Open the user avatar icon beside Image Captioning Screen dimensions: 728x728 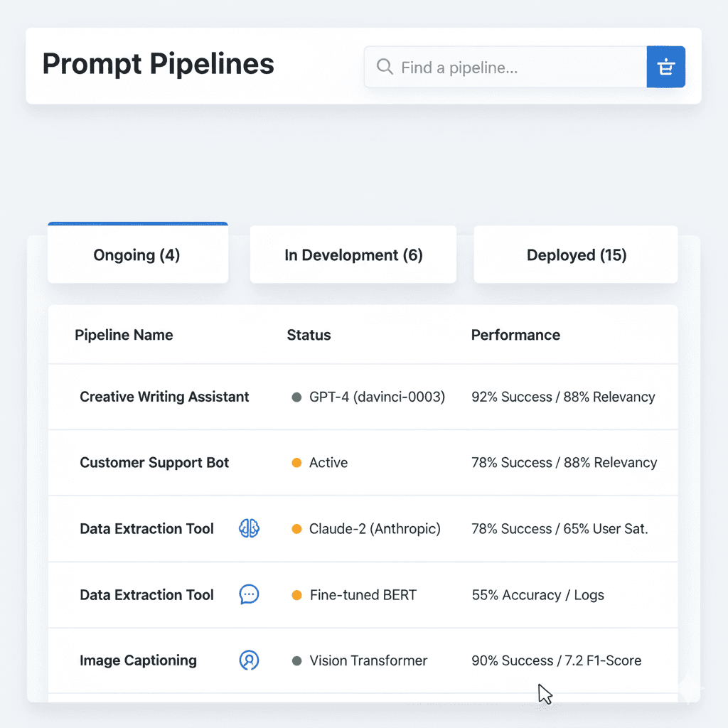pyautogui.click(x=249, y=660)
